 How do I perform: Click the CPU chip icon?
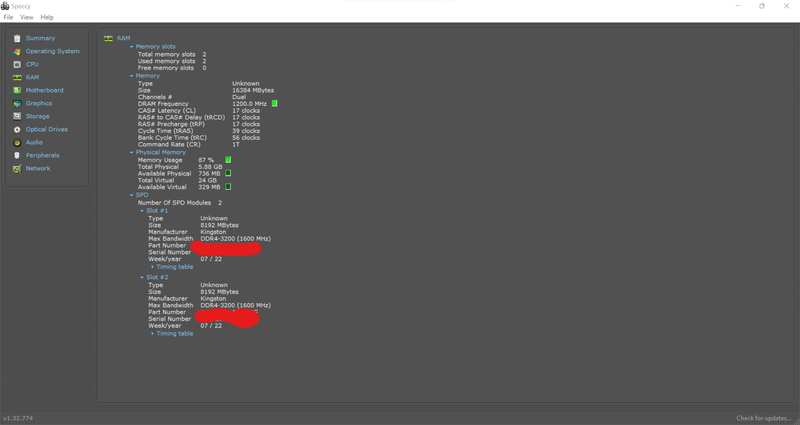pyautogui.click(x=17, y=64)
